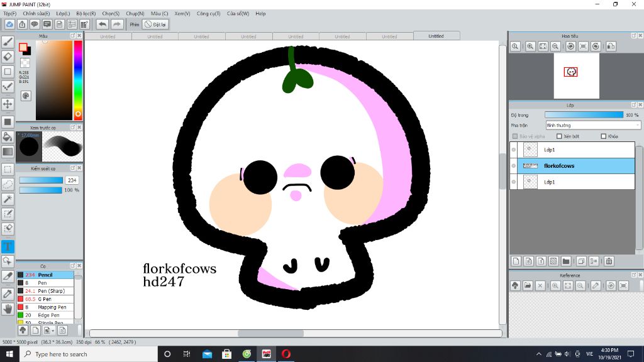Select the G Pen brush

45,299
